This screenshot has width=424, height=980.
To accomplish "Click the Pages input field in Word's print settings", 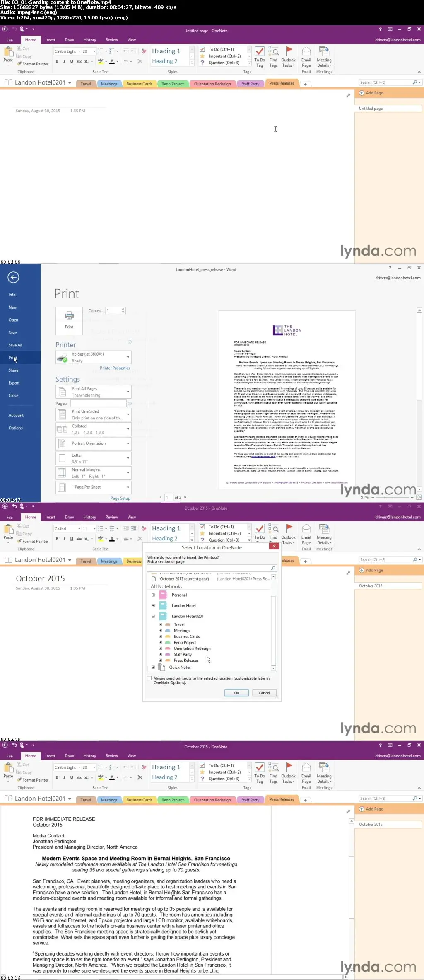I will click(99, 403).
